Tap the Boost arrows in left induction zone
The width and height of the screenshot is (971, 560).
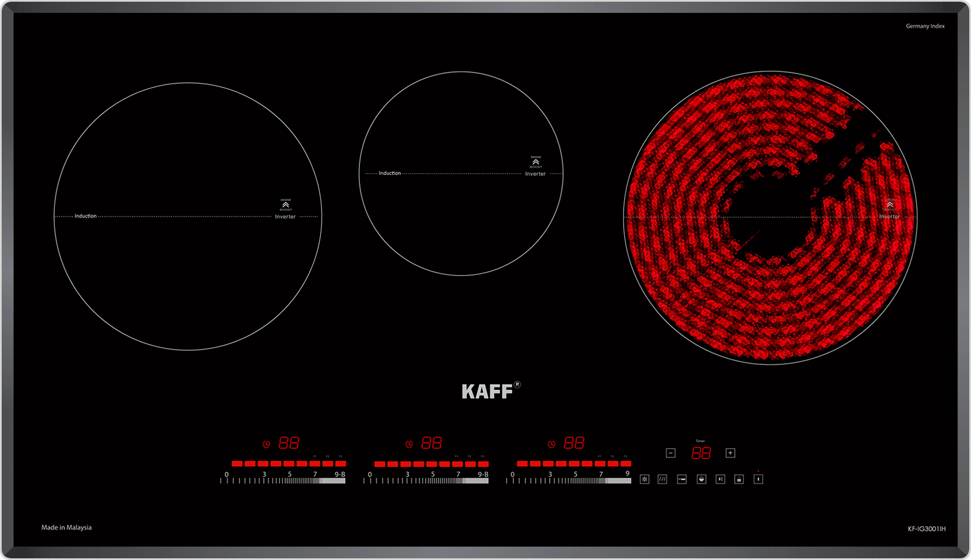click(x=286, y=205)
